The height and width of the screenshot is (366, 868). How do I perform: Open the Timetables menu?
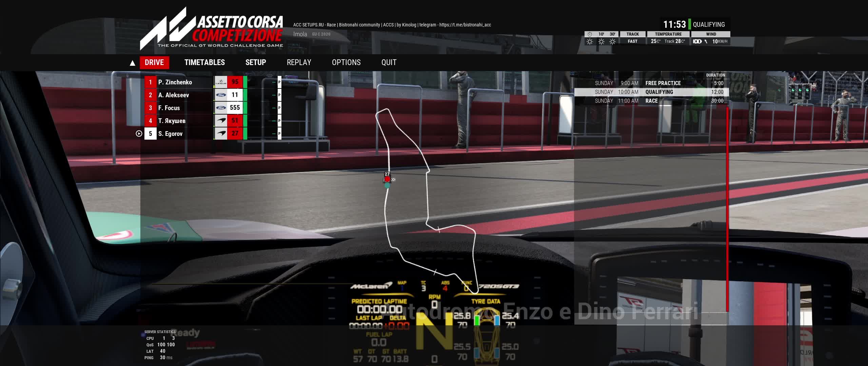click(x=204, y=62)
